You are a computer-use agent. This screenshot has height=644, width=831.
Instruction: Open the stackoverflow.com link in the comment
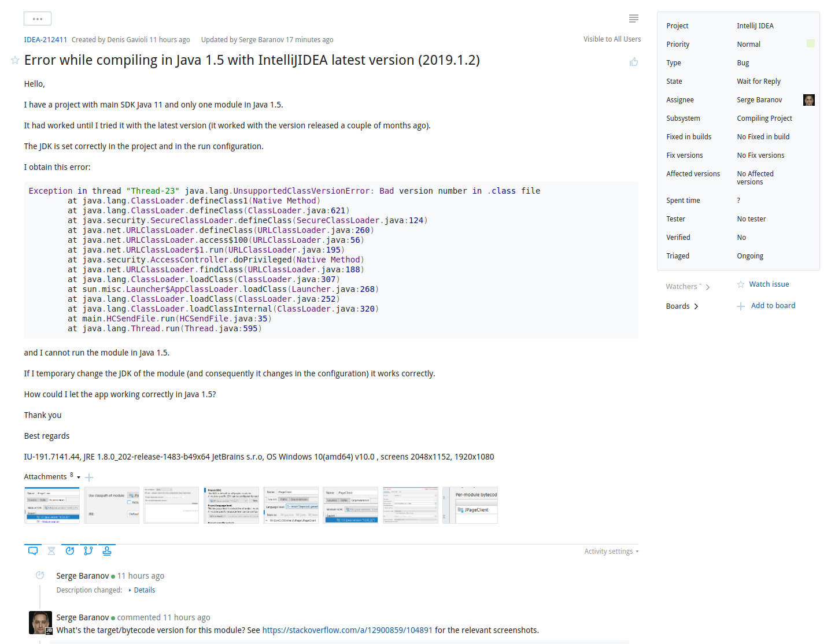coord(347,630)
